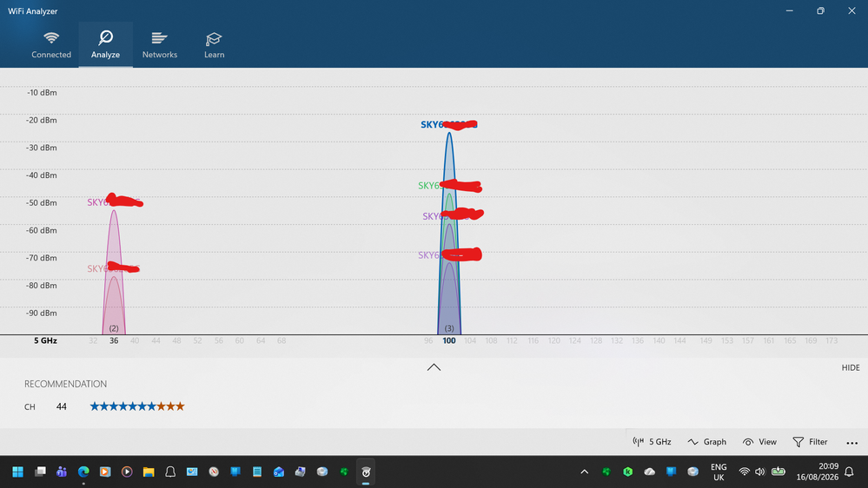Click channel 44 on the axis
Image resolution: width=868 pixels, height=488 pixels.
click(x=156, y=341)
